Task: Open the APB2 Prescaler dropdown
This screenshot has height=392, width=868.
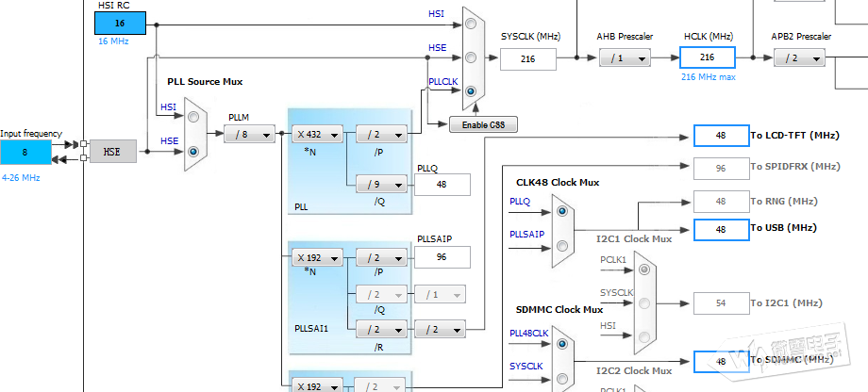Action: click(x=799, y=57)
